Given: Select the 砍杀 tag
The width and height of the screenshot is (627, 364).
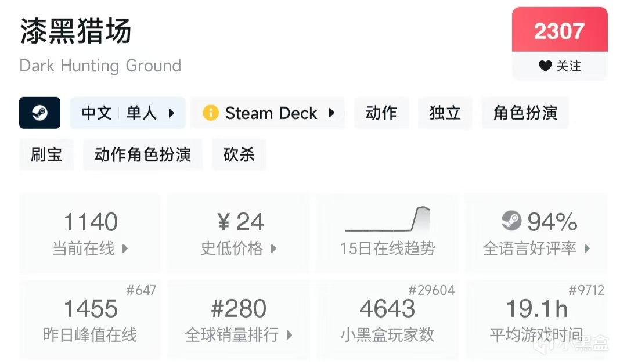Looking at the screenshot, I should pyautogui.click(x=239, y=154).
